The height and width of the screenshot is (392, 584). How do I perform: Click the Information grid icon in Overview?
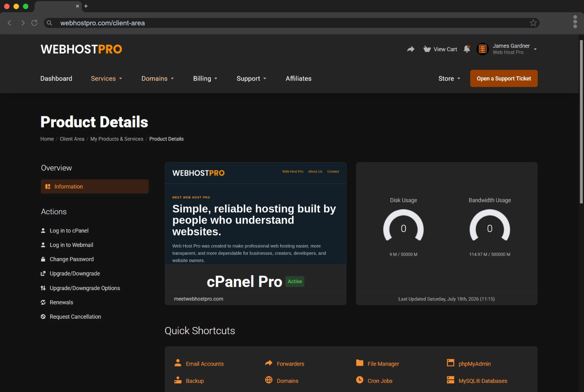coord(48,187)
